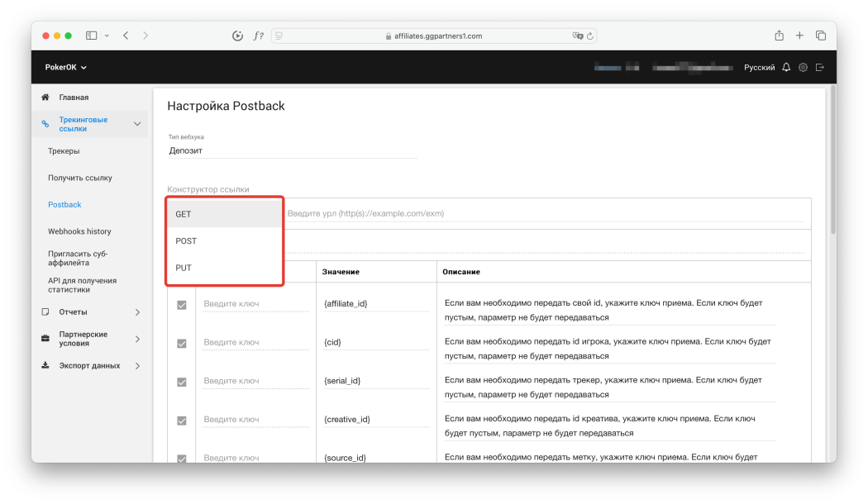Focus the URL field Введите урл
The width and height of the screenshot is (868, 504).
pyautogui.click(x=546, y=213)
